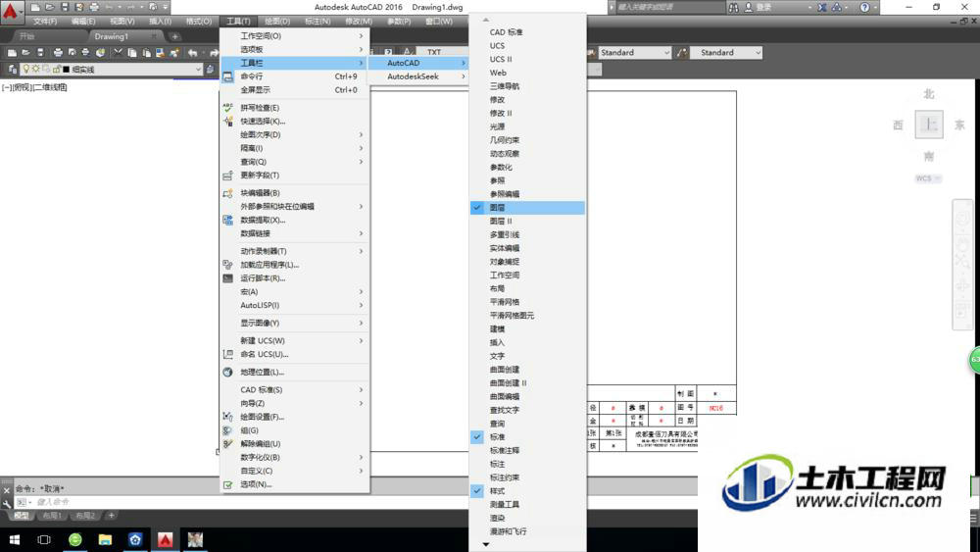Click the Autodesk Exchange X icon

click(x=822, y=8)
